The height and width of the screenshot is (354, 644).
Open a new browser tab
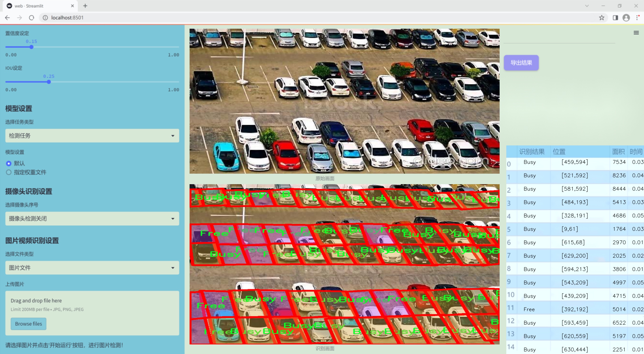coord(85,6)
